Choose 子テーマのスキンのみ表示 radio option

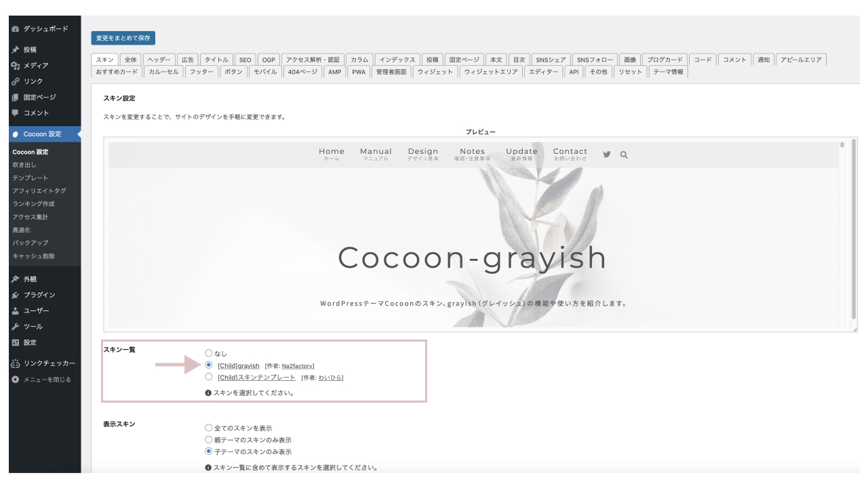click(209, 451)
